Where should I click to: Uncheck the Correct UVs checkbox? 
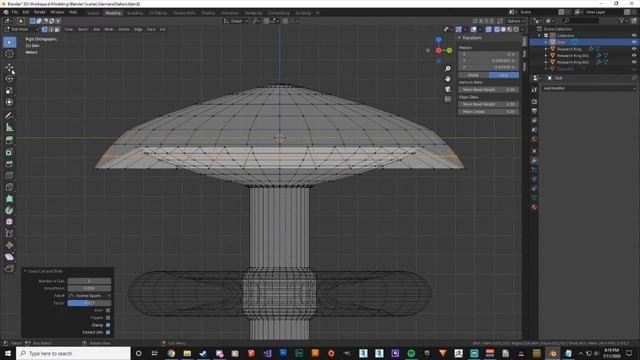108,332
